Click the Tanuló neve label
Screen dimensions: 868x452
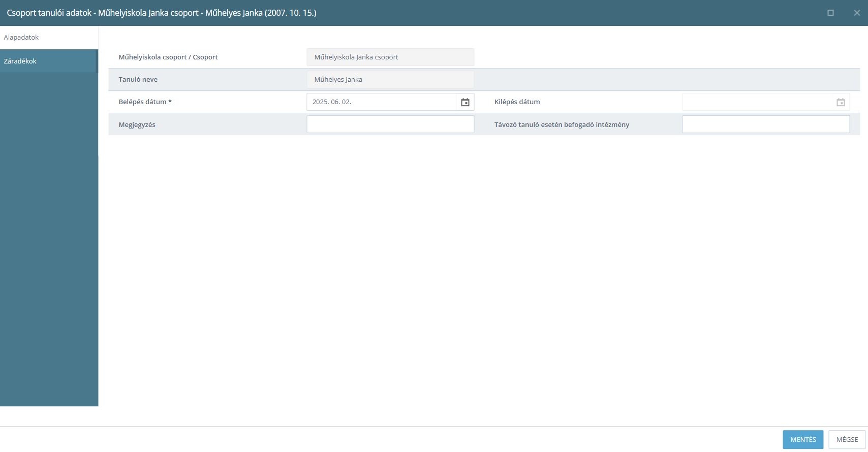(x=138, y=79)
